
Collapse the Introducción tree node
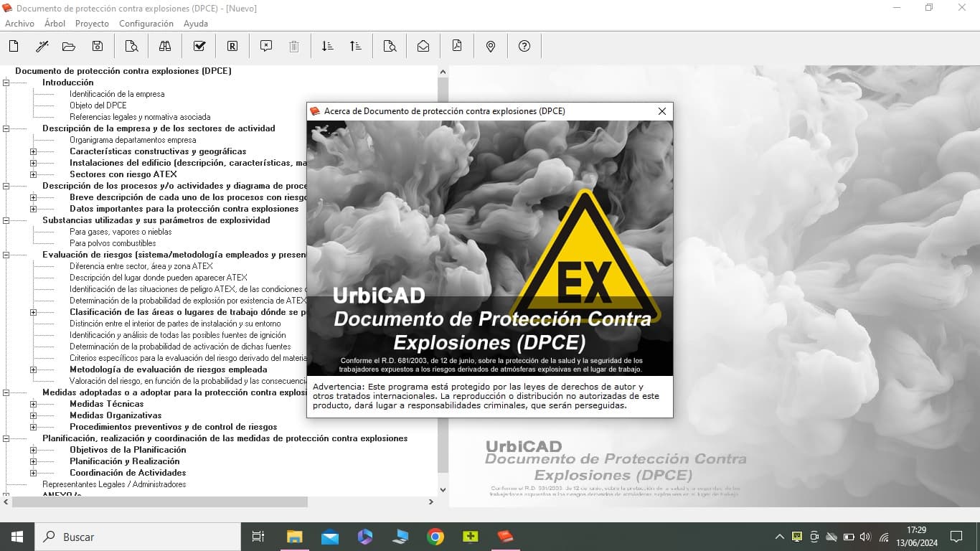coord(6,83)
